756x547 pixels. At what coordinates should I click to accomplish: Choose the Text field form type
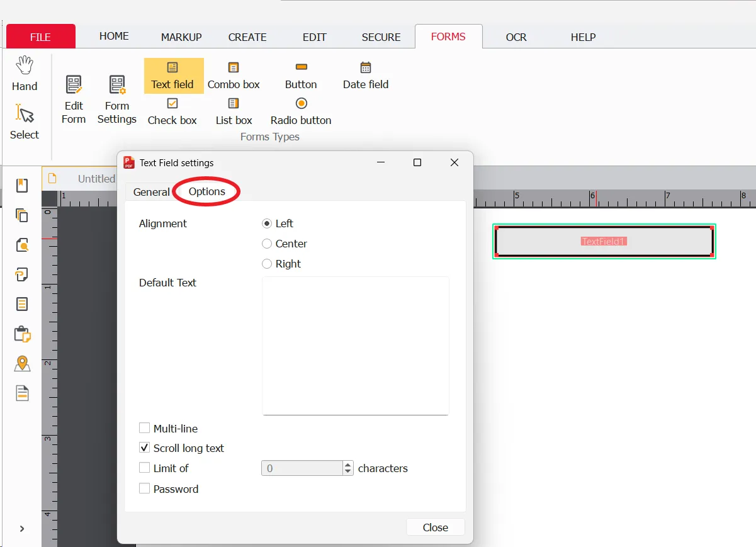tap(172, 76)
